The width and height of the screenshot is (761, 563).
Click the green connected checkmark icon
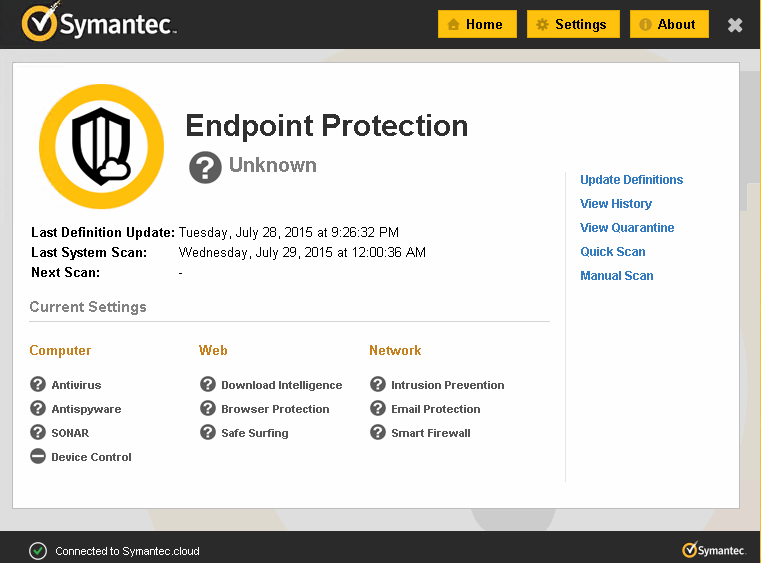pyautogui.click(x=38, y=550)
